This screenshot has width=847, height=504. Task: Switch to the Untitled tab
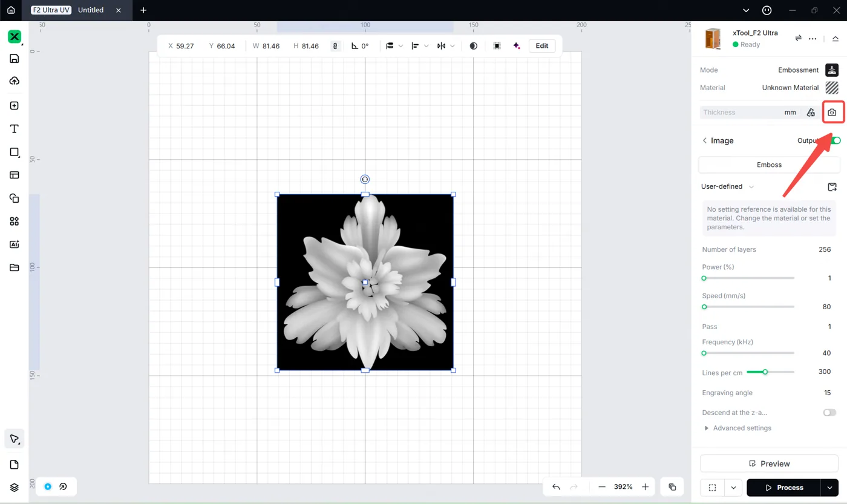click(x=91, y=10)
